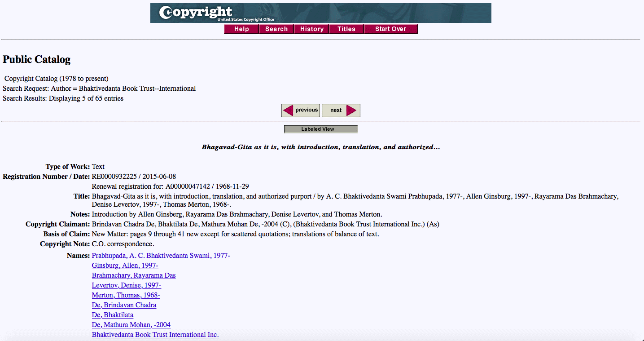Open the Titles list

[346, 29]
